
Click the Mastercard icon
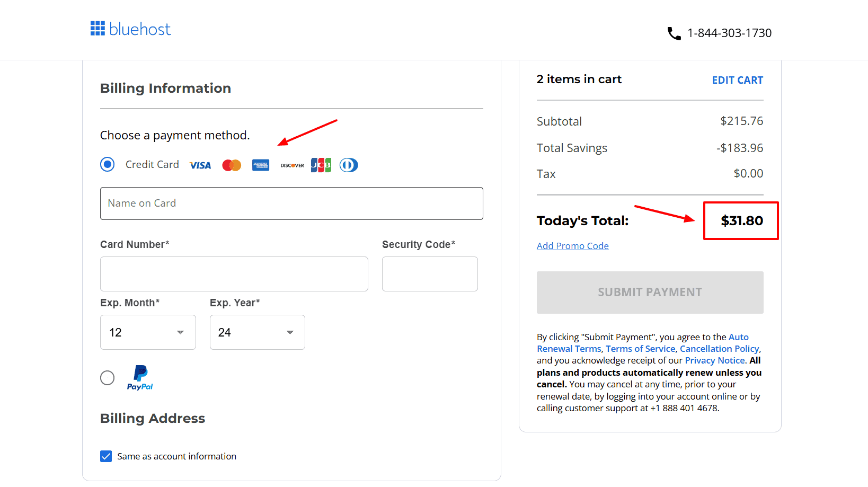[x=232, y=165]
